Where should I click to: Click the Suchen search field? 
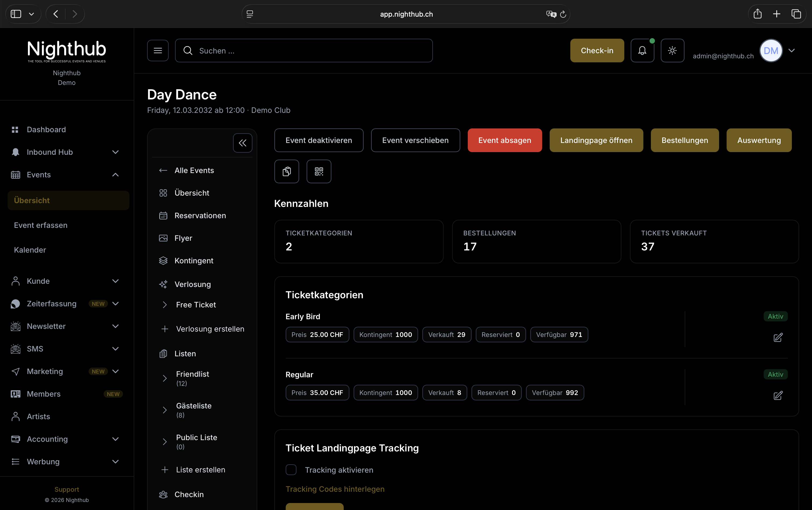click(304, 51)
